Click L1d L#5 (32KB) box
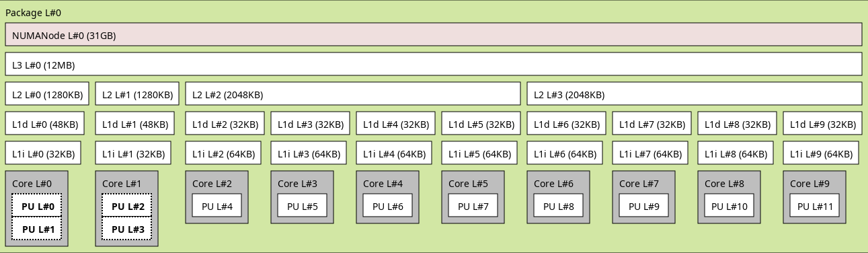 (481, 124)
